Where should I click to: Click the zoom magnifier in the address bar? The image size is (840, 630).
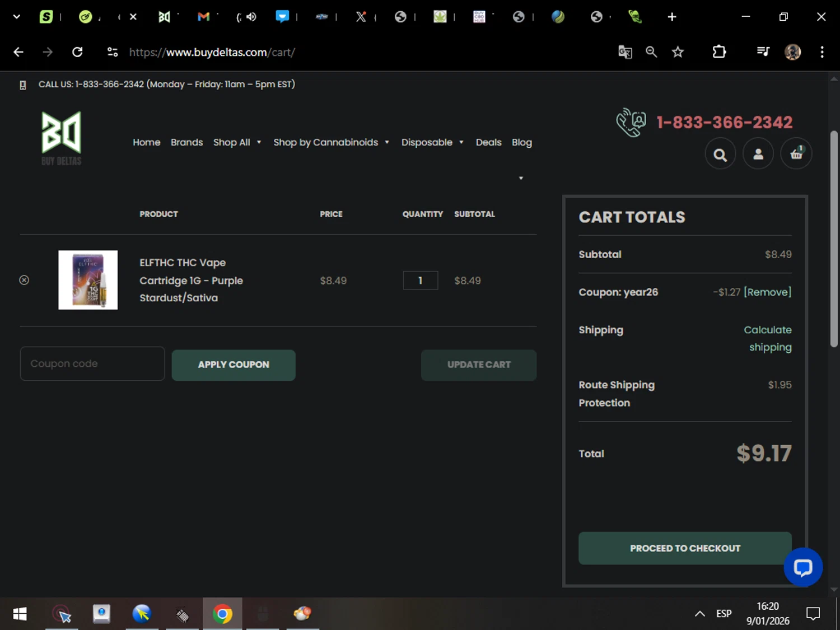click(x=651, y=52)
